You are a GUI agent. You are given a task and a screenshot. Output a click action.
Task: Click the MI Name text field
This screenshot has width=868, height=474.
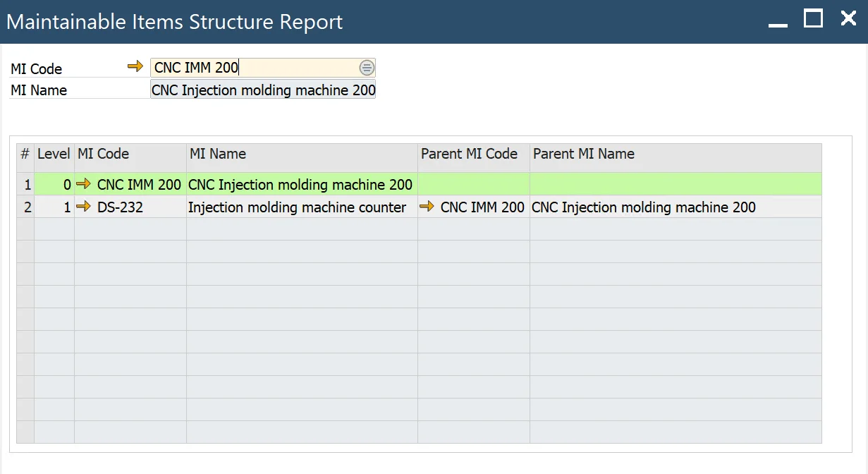(263, 90)
